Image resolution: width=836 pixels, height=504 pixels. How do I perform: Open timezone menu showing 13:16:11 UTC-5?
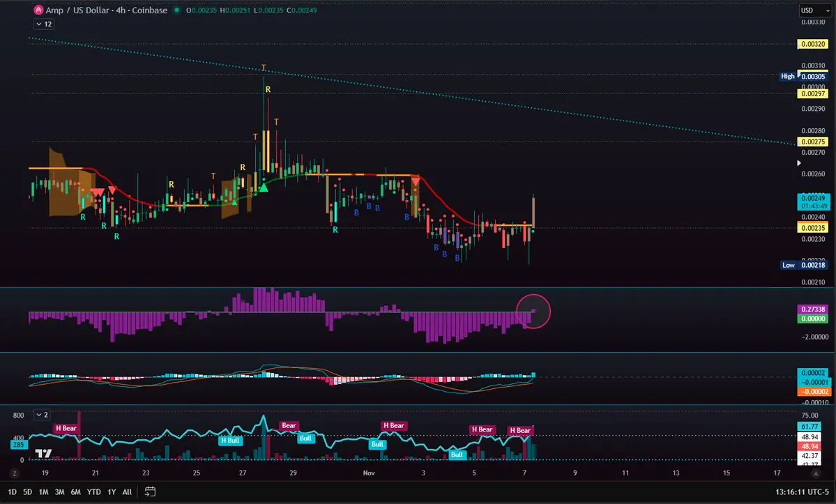click(802, 491)
